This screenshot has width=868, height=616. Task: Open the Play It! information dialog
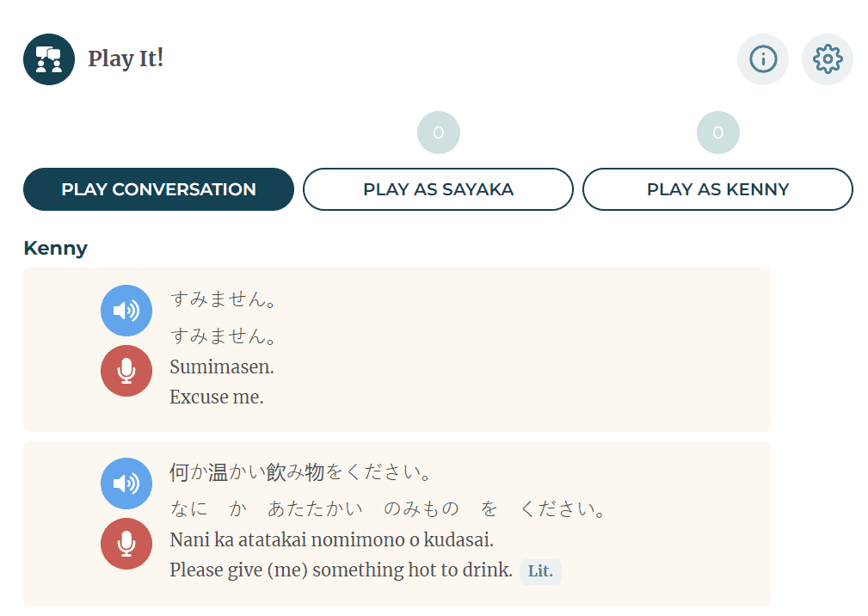click(762, 59)
